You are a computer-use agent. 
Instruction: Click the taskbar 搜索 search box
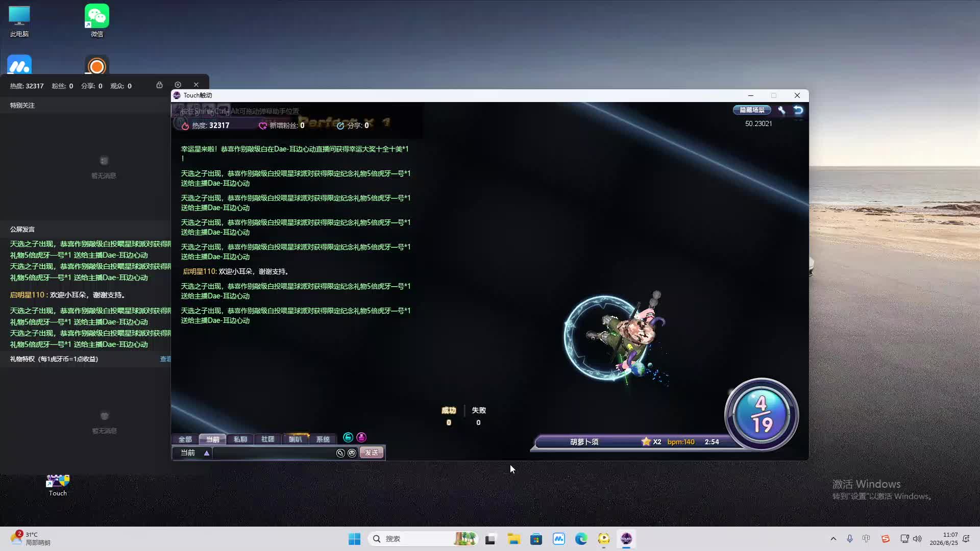tap(423, 539)
